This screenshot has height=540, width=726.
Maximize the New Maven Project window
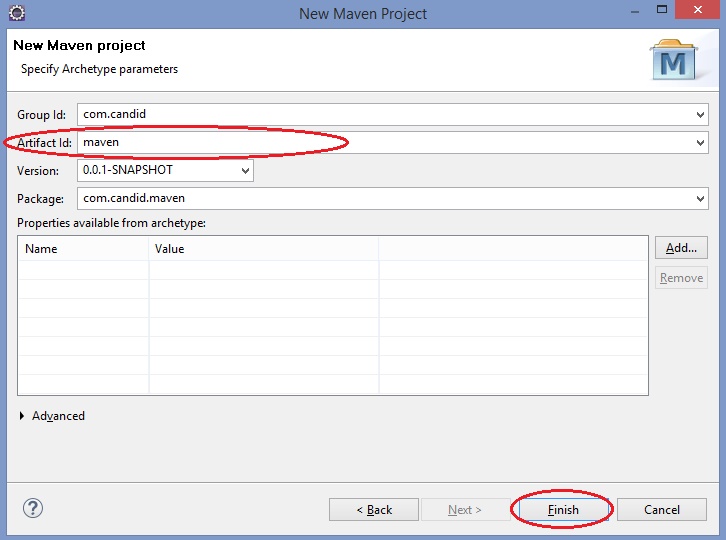(662, 9)
